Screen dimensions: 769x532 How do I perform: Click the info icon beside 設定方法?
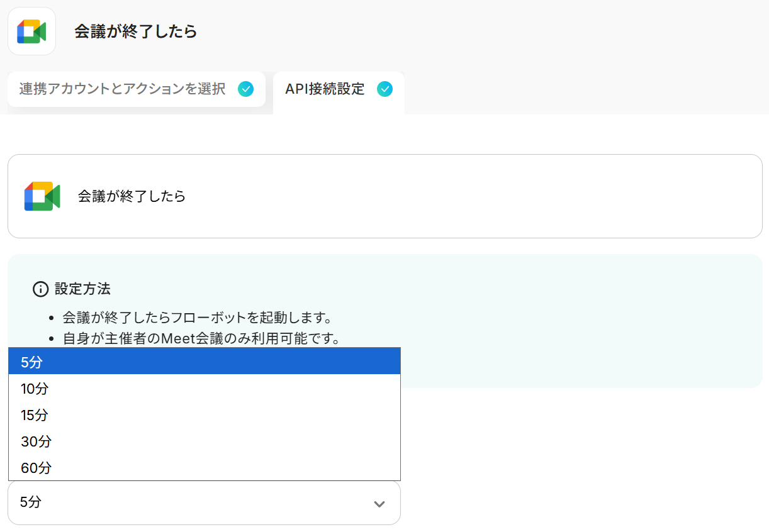coord(40,289)
